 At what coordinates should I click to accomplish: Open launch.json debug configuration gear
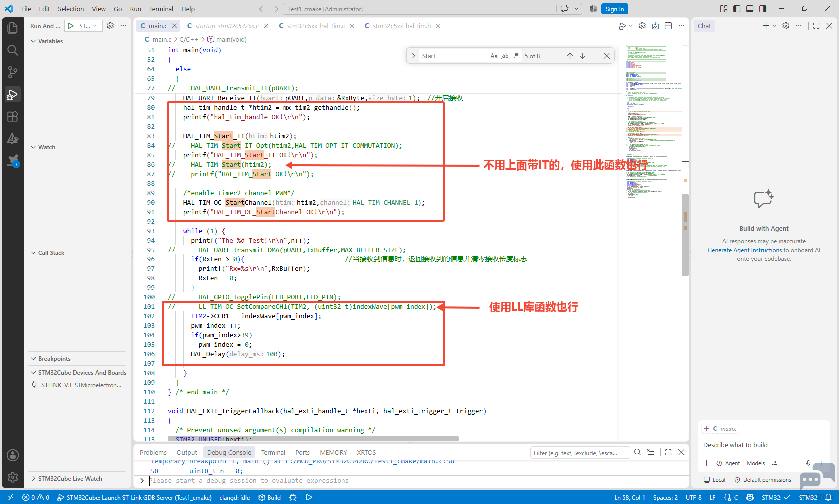pyautogui.click(x=110, y=26)
